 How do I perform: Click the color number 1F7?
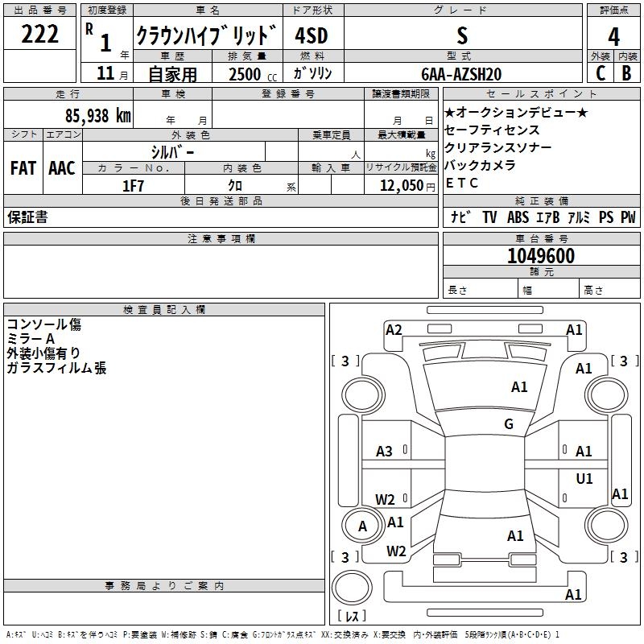[x=133, y=186]
